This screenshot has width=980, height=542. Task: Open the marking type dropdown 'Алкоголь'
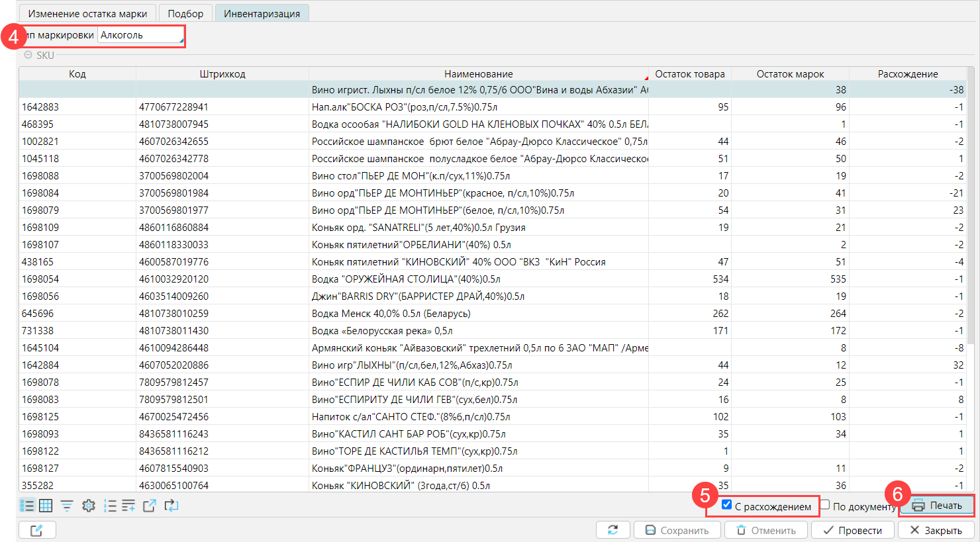pyautogui.click(x=141, y=35)
